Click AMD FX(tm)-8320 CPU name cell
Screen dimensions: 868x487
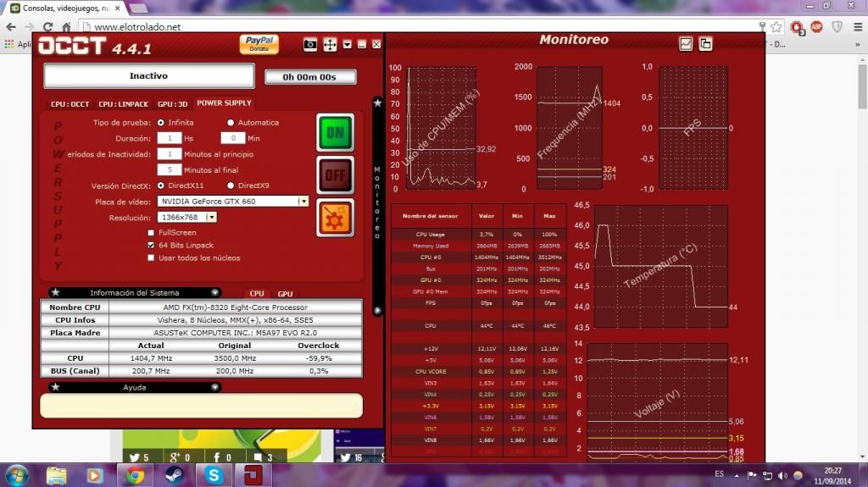(x=236, y=307)
